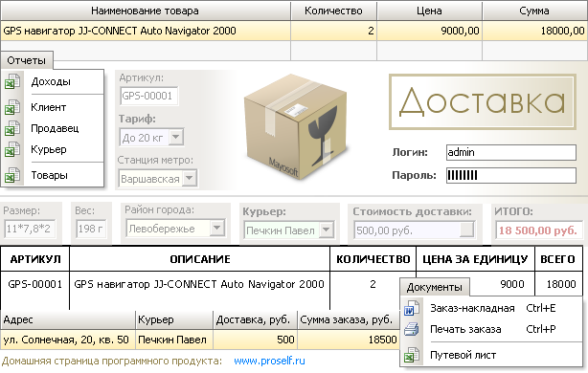Click the Цена column header
Viewport: 588px width, 373px height.
[429, 11]
